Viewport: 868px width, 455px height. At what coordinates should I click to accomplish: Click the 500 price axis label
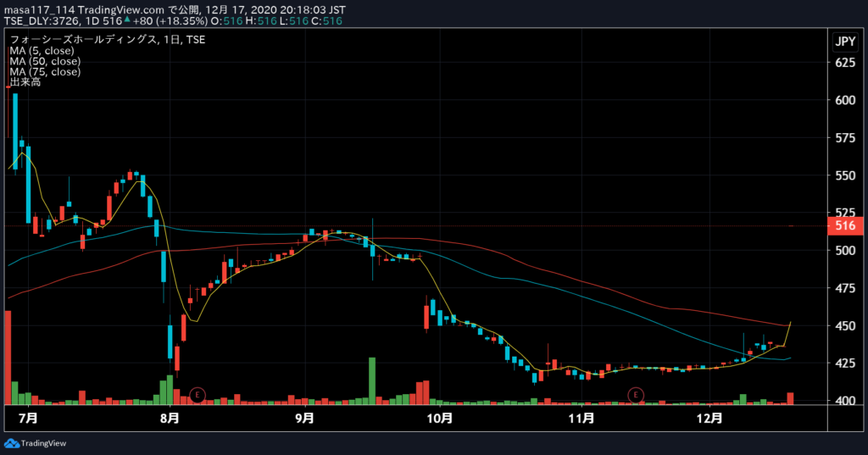[x=845, y=250]
